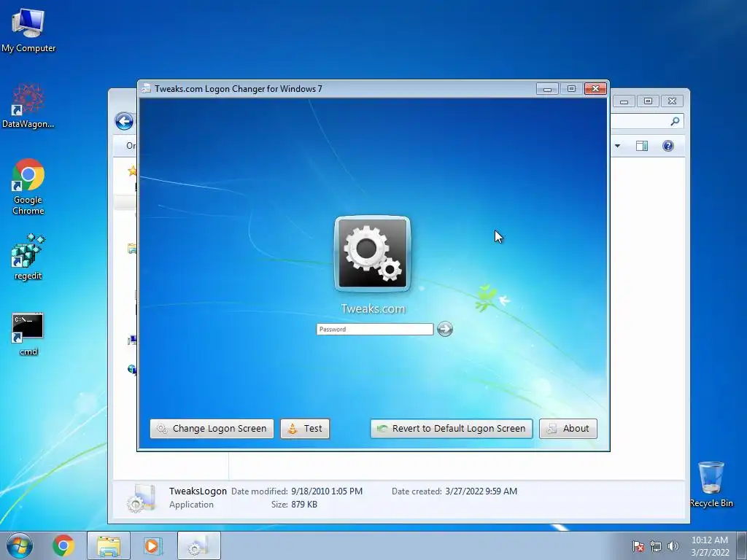Click the TweaksLogon taskbar button
Screen dimensions: 747x560
pyautogui.click(x=199, y=545)
